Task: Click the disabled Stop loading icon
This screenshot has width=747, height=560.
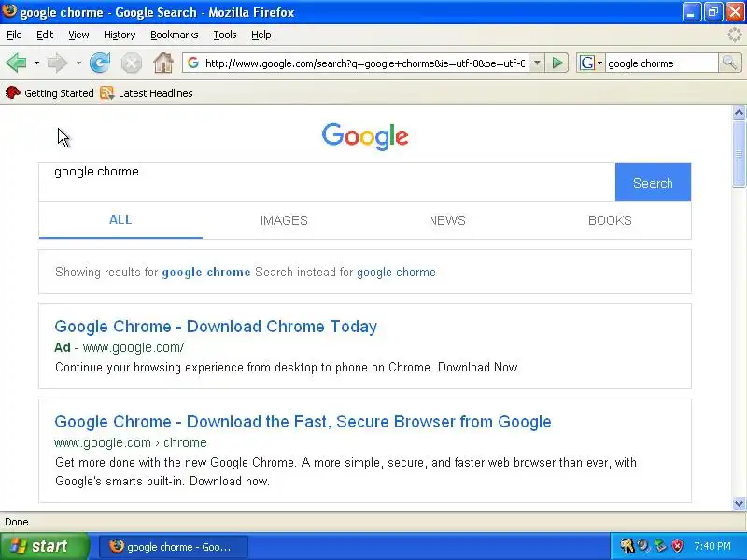Action: click(132, 63)
